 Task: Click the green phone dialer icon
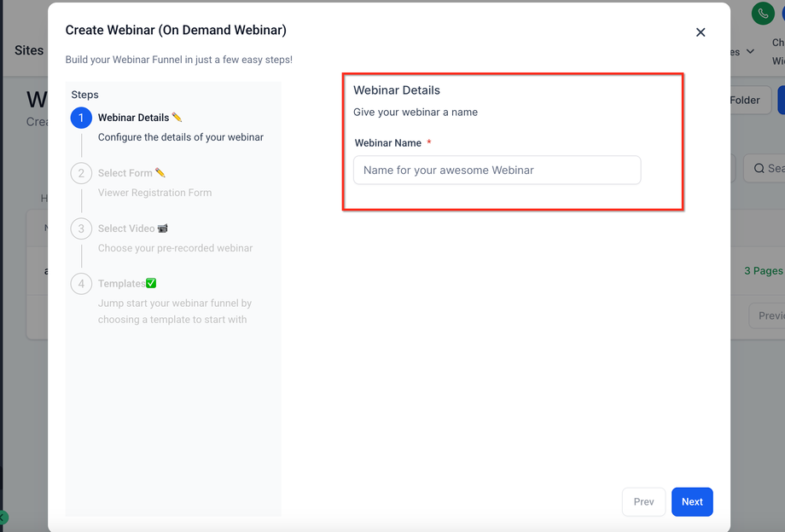(x=762, y=14)
